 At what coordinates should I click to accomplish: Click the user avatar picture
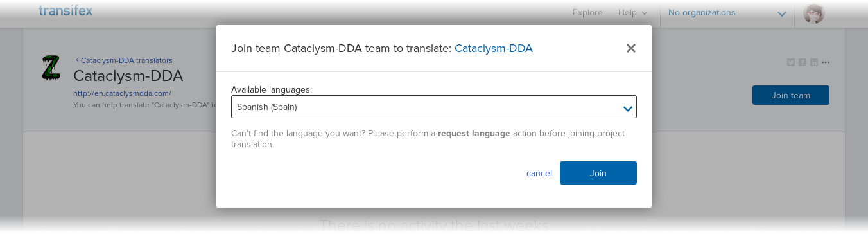pyautogui.click(x=813, y=14)
